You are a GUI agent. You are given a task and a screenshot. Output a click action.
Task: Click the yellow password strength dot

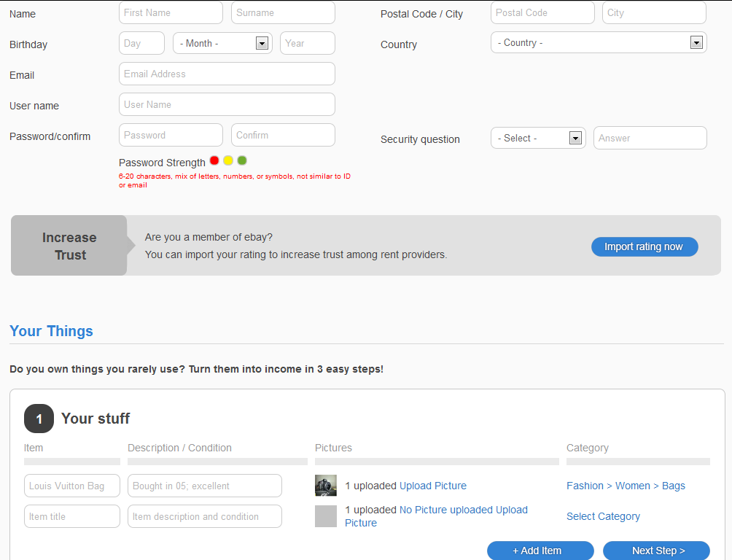[x=227, y=160]
